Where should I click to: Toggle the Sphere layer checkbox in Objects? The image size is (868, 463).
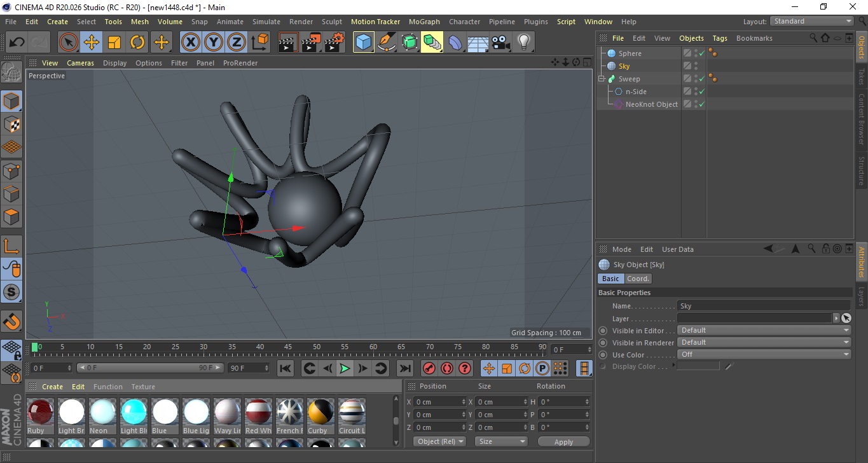[x=687, y=53]
